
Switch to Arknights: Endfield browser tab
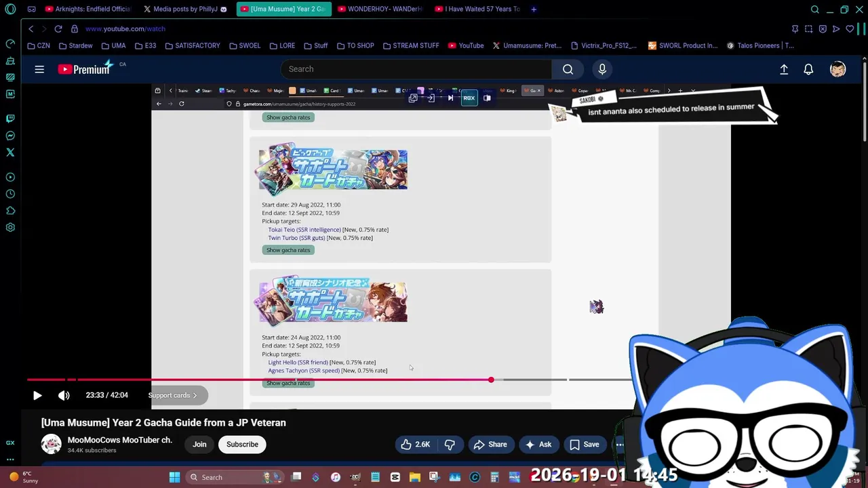87,9
